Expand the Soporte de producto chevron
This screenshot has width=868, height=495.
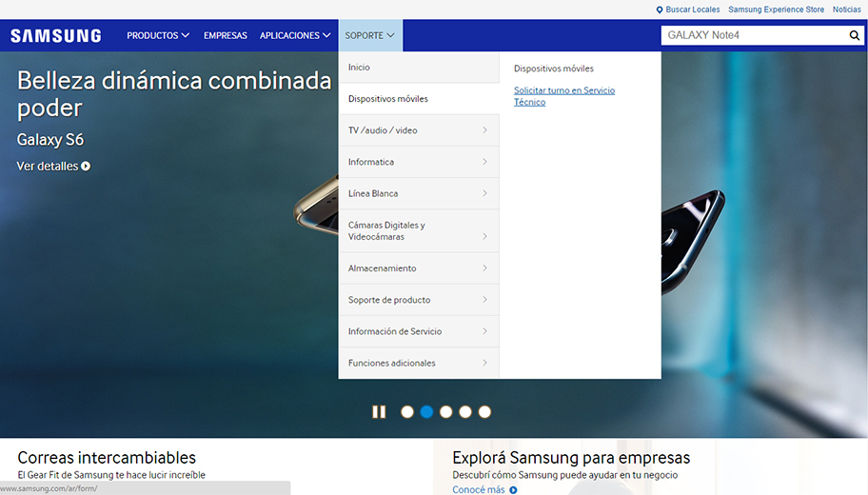(484, 300)
